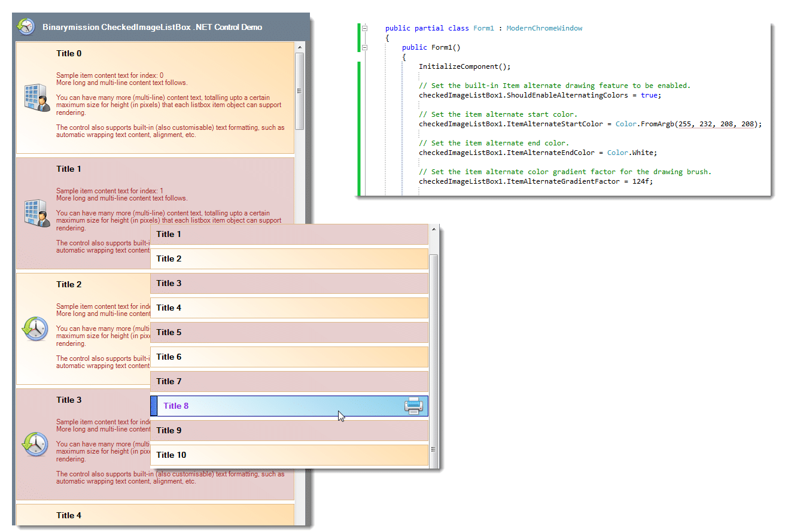Image resolution: width=788 pixels, height=532 pixels.
Task: Click ModernChromeWindow in the code
Action: [544, 28]
